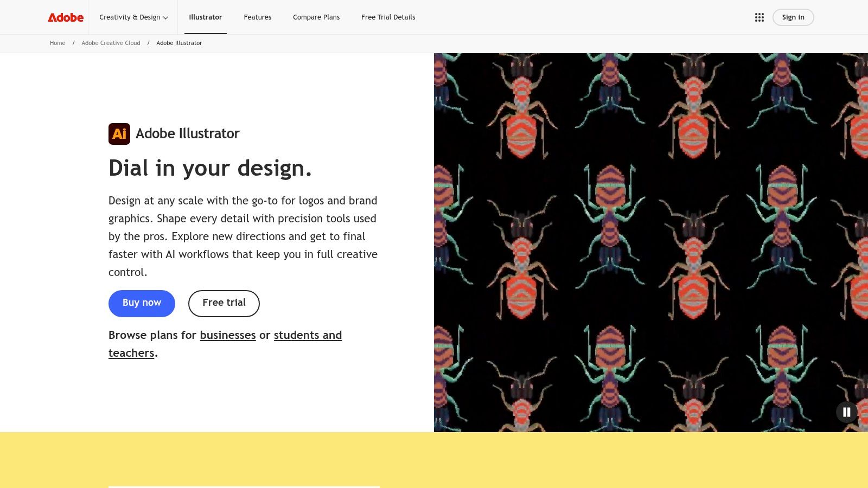Open the app switcher grid icon
Image resolution: width=868 pixels, height=488 pixels.
coord(759,17)
